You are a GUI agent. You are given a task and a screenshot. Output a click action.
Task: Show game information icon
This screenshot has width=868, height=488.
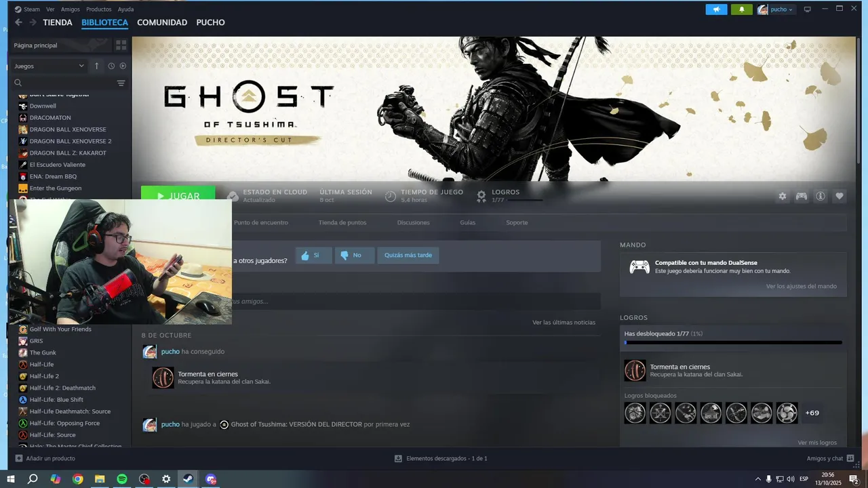point(821,196)
